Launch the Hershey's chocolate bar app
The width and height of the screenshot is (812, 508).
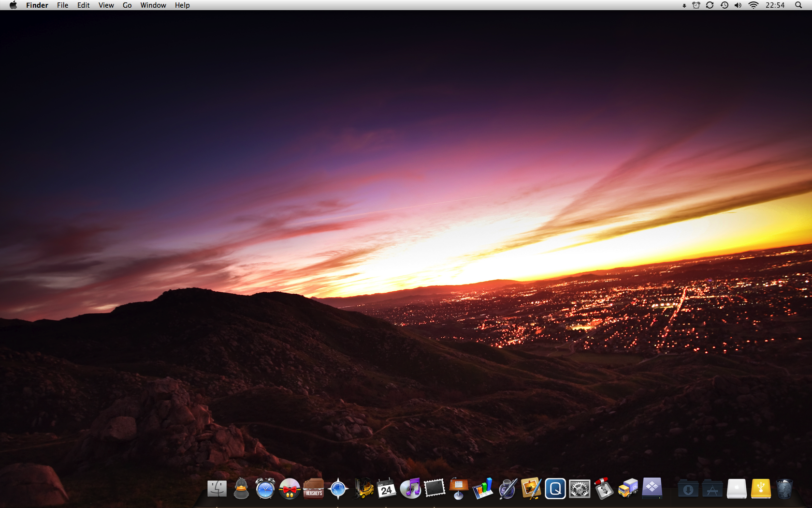(314, 489)
